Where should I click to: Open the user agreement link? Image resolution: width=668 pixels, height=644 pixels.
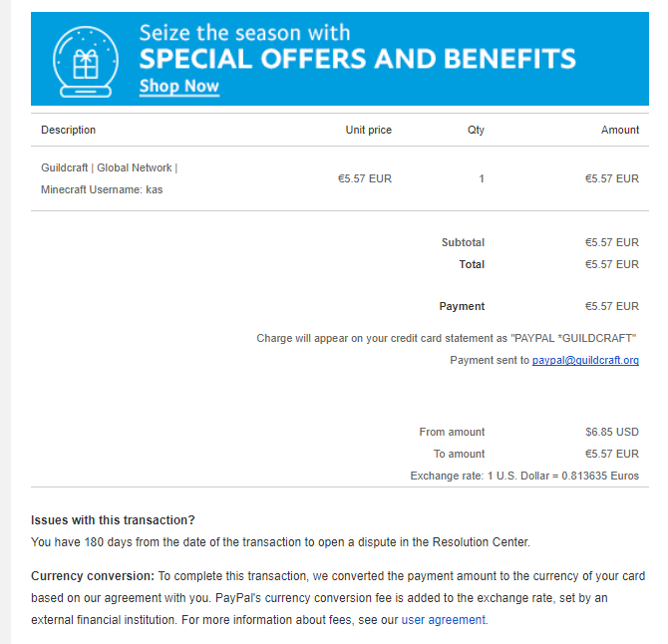pyautogui.click(x=443, y=620)
